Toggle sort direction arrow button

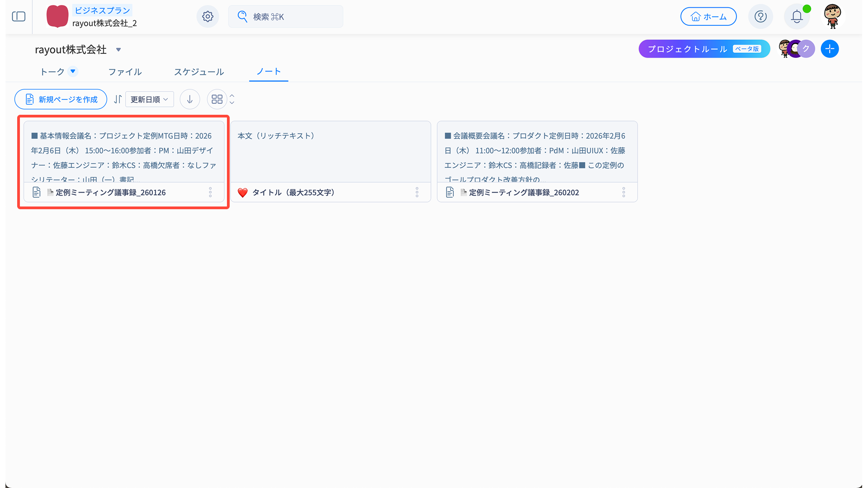click(x=190, y=99)
